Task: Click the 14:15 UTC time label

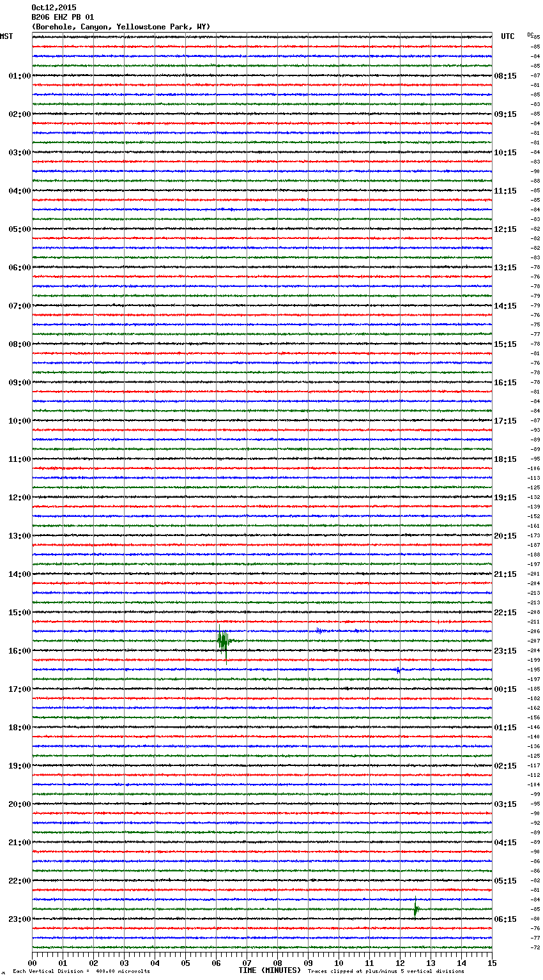Action: (x=505, y=306)
